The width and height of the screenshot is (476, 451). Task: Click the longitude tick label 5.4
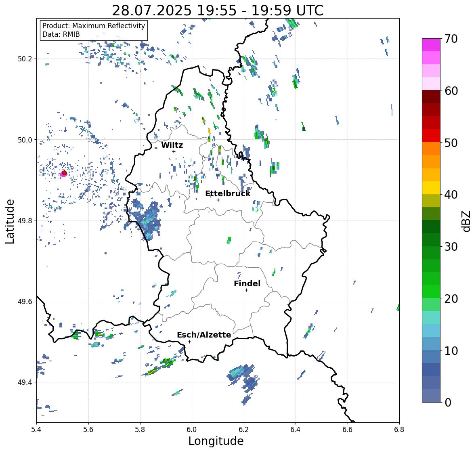click(36, 429)
